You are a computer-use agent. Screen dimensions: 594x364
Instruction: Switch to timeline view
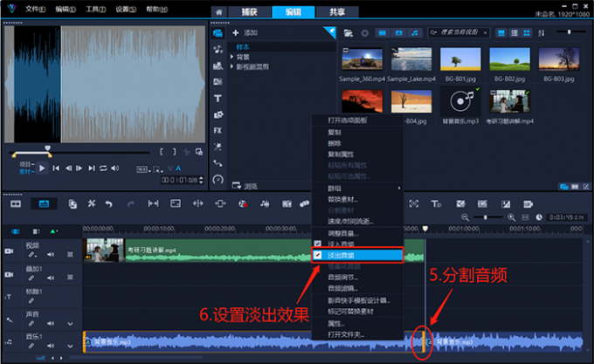click(x=44, y=204)
